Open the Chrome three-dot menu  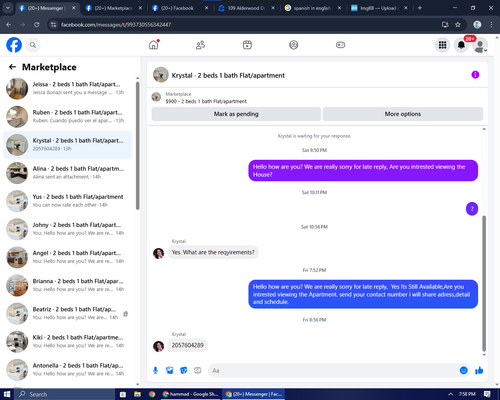point(491,24)
